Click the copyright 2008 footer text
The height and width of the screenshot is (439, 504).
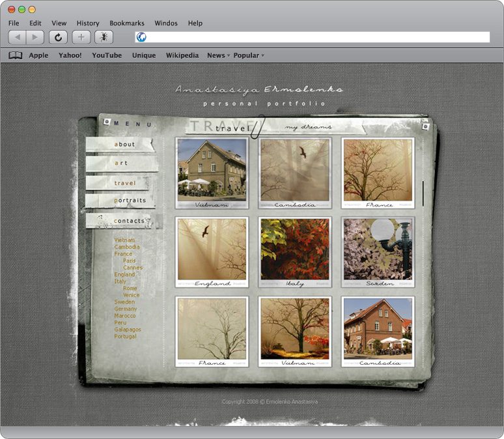click(x=270, y=402)
